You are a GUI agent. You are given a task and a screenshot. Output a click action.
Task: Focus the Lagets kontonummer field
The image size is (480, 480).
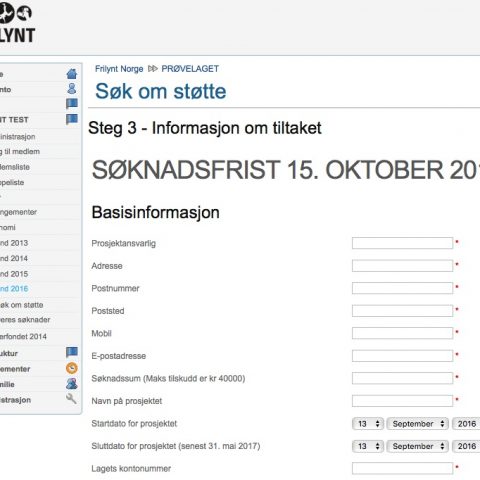(402, 468)
